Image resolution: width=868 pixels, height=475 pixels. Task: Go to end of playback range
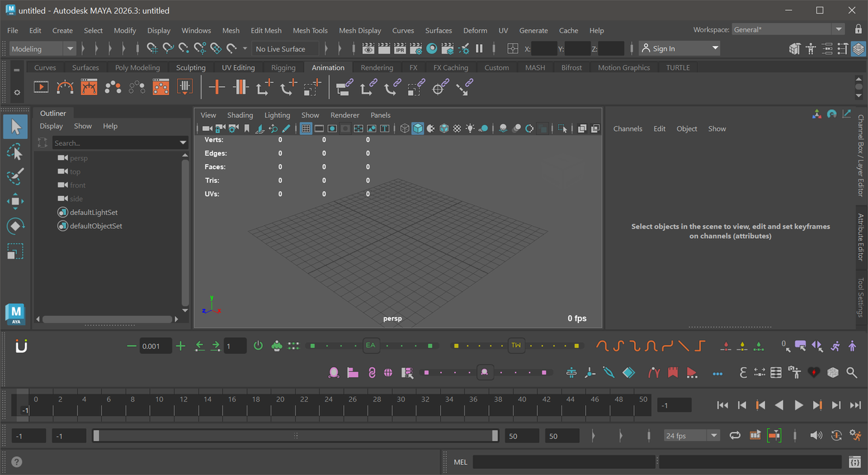[855, 405]
